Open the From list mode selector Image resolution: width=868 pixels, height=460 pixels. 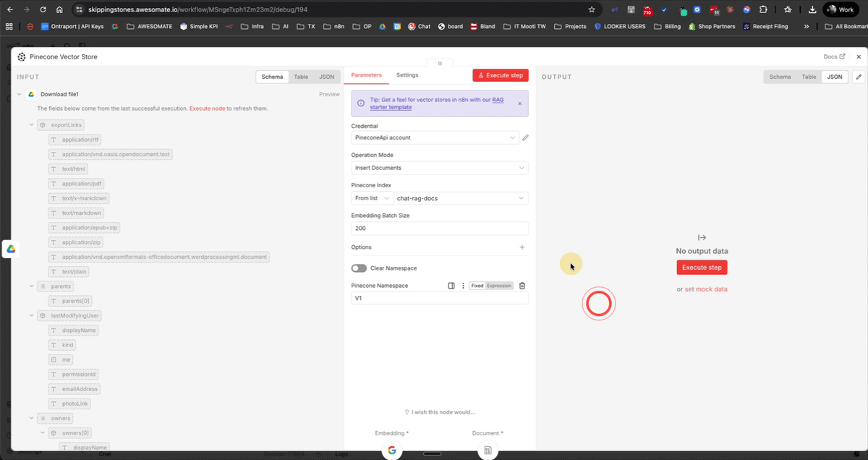pos(372,198)
